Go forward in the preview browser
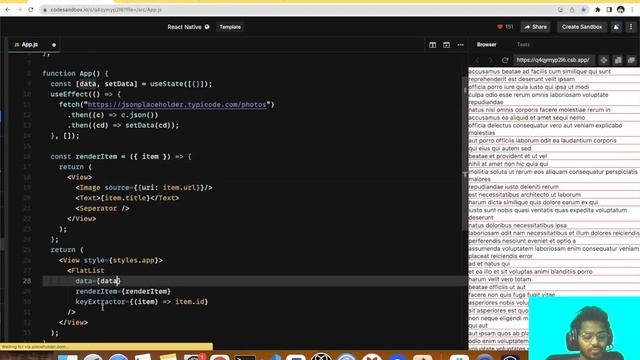 491,60
